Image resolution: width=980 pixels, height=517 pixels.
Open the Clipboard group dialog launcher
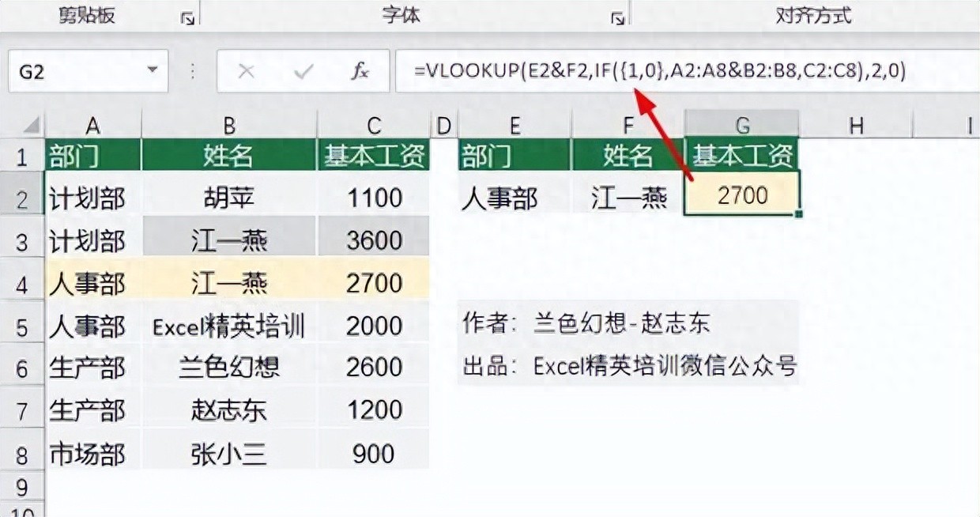[187, 18]
